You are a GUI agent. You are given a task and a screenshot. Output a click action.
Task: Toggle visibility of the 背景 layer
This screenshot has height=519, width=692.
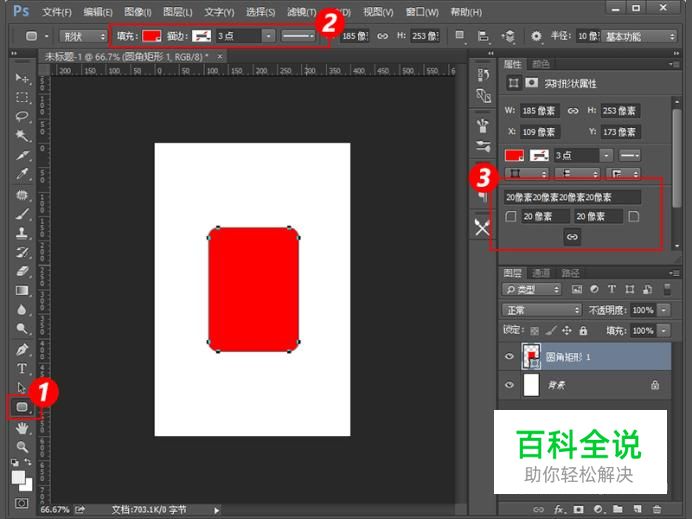point(510,385)
